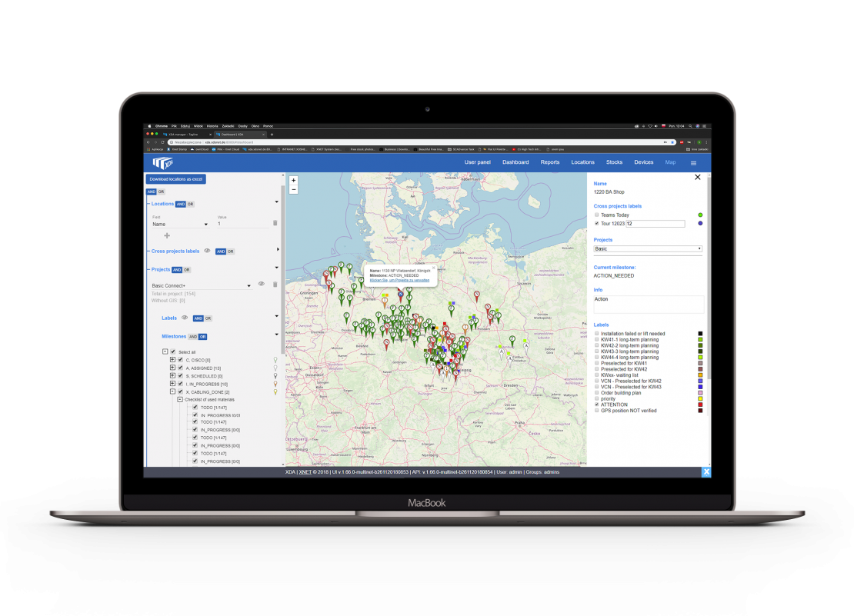This screenshot has height=616, width=854.
Task: Close the map popup for Wietzendorf
Action: pyautogui.click(x=433, y=268)
